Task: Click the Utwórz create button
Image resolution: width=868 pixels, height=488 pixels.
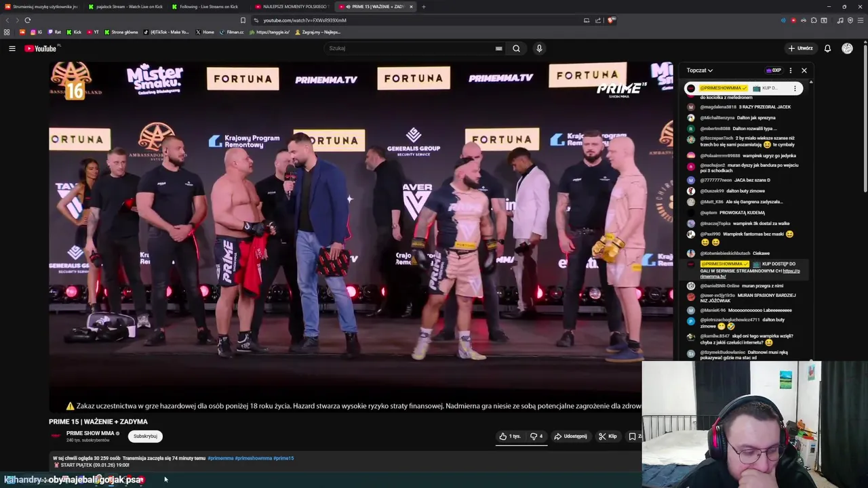Action: tap(800, 48)
